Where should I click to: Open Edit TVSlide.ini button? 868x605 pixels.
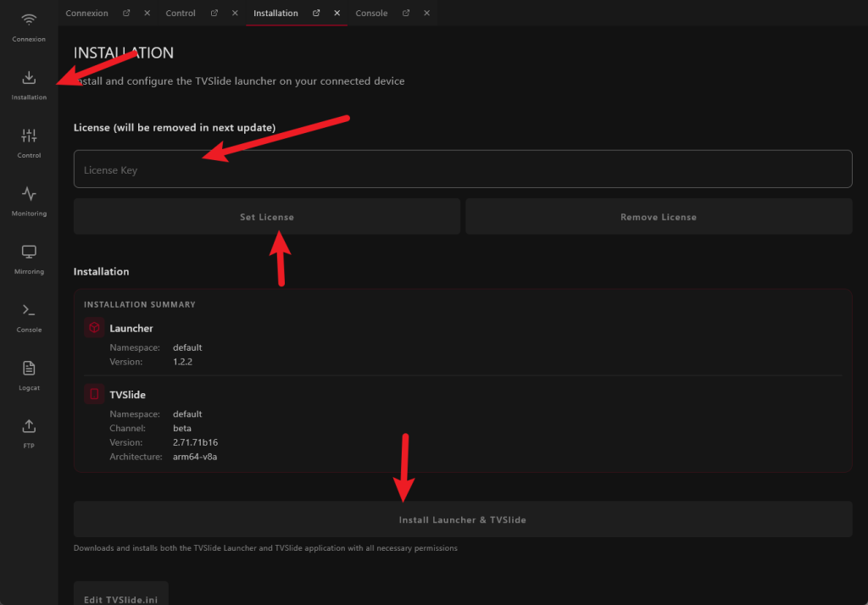click(x=121, y=595)
